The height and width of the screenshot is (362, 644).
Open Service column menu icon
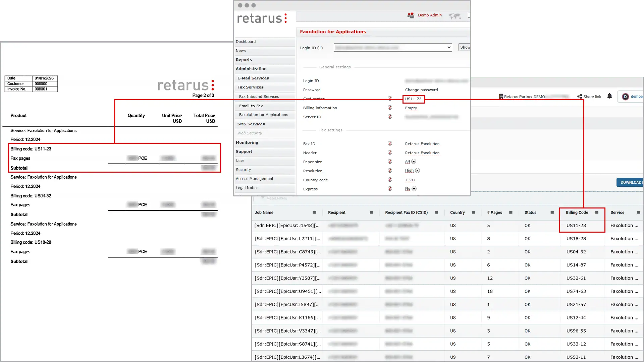coord(638,213)
